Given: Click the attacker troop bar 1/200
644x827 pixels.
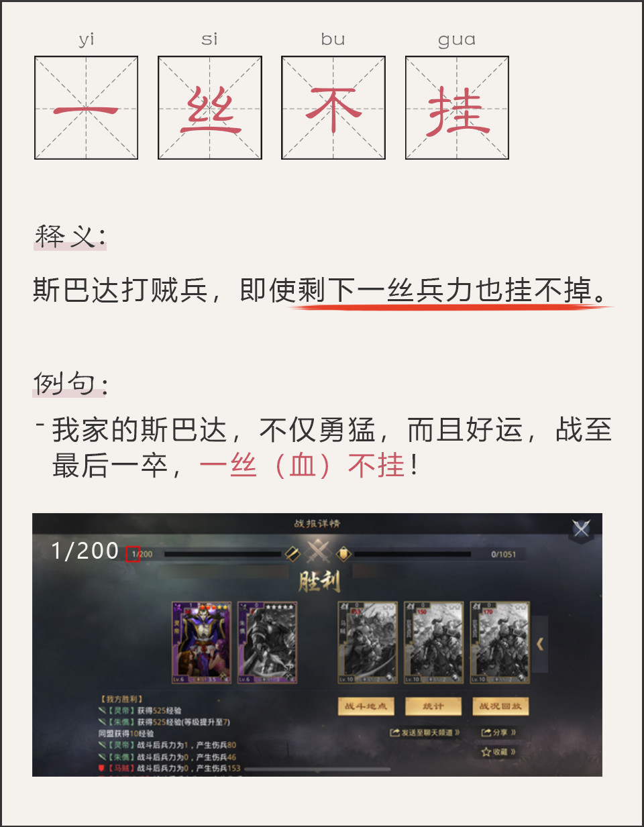Looking at the screenshot, I should pos(222,555).
